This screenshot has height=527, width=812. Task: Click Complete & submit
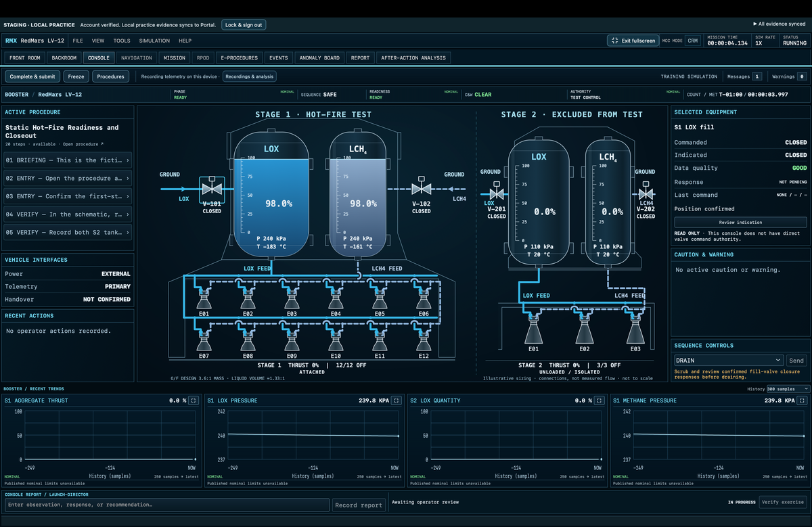click(32, 76)
